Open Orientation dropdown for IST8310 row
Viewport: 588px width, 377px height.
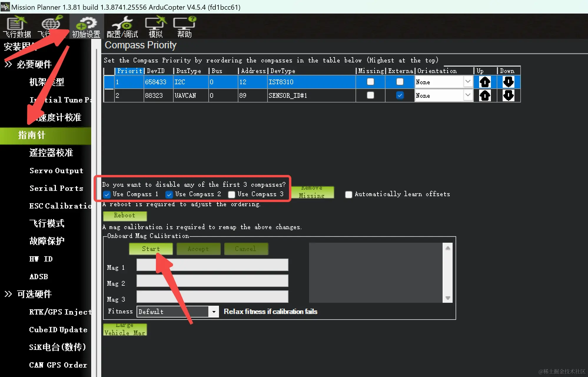(x=468, y=82)
